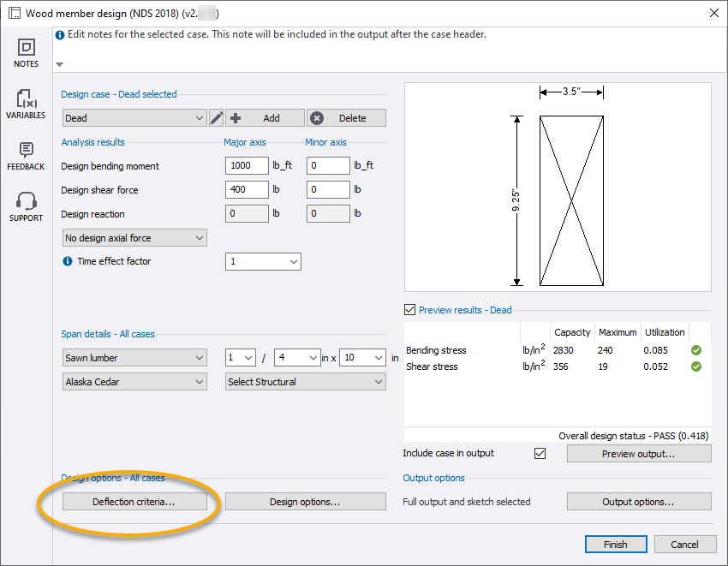Disable Include case in output
728x566 pixels.
540,454
